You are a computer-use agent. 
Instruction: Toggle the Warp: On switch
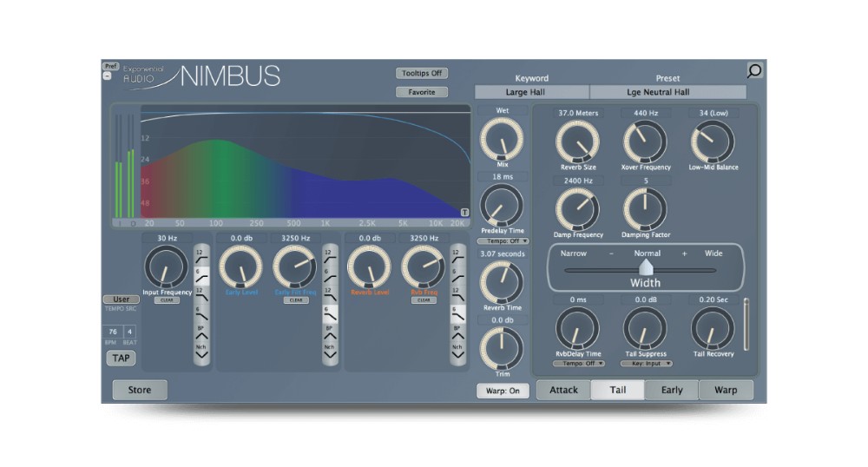tap(503, 391)
